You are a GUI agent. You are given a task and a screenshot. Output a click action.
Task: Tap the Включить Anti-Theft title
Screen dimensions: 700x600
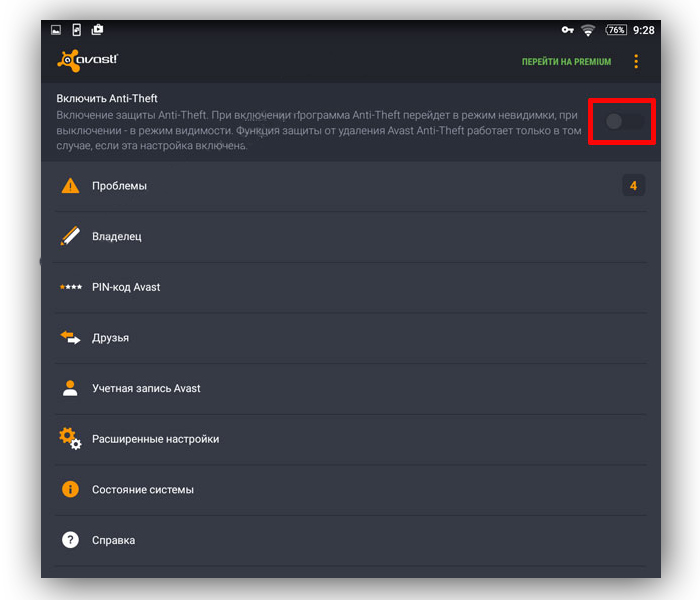click(x=107, y=98)
